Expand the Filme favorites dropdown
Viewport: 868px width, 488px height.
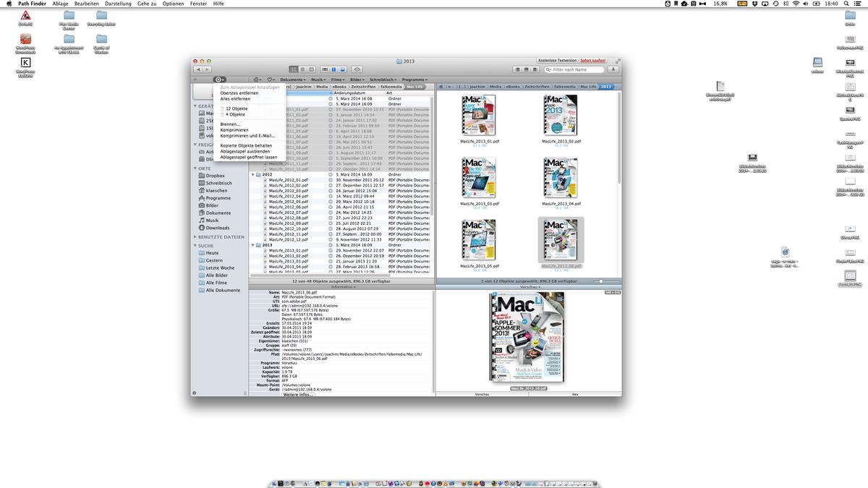338,80
